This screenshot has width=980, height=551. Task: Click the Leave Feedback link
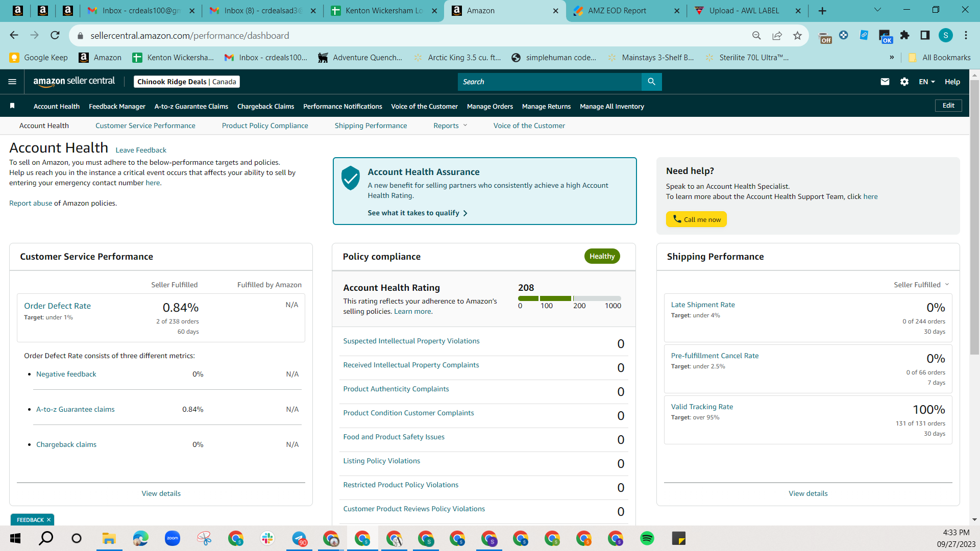[x=141, y=150]
